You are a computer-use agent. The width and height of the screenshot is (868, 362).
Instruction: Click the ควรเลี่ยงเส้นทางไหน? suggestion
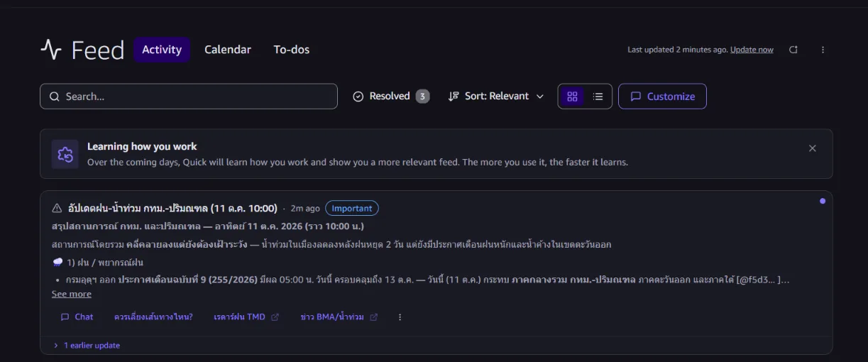click(153, 317)
